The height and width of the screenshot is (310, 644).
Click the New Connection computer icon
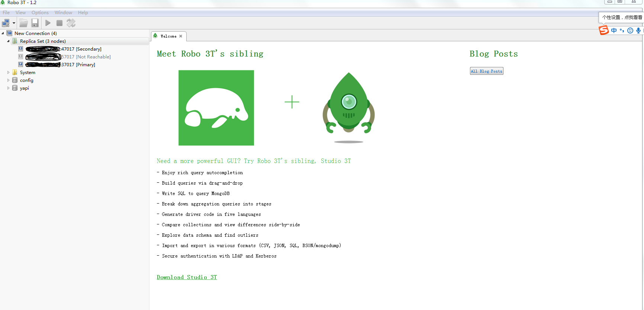[x=10, y=33]
